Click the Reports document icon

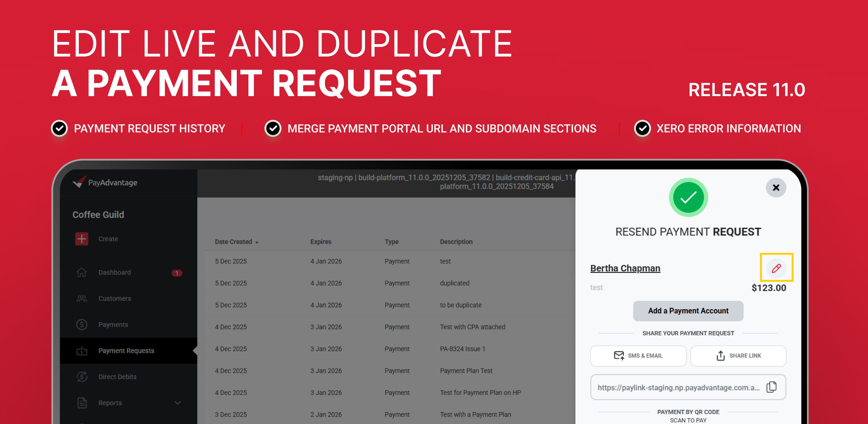point(82,403)
